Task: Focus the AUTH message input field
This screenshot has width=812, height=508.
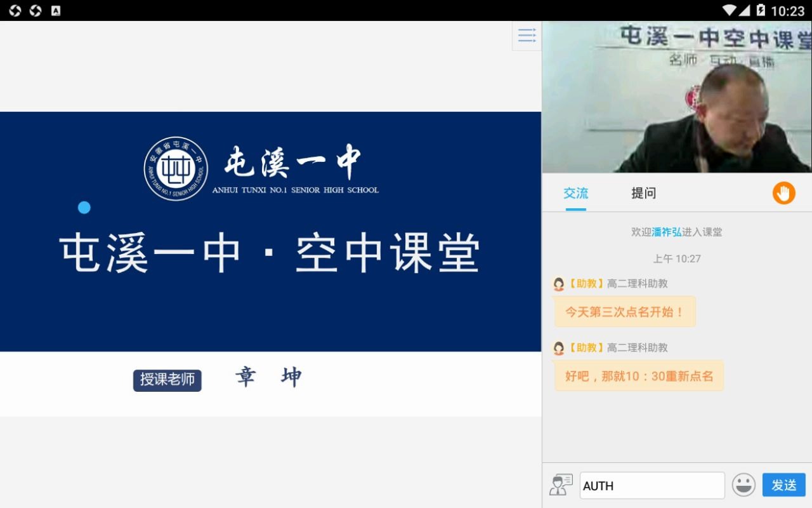Action: pyautogui.click(x=652, y=486)
